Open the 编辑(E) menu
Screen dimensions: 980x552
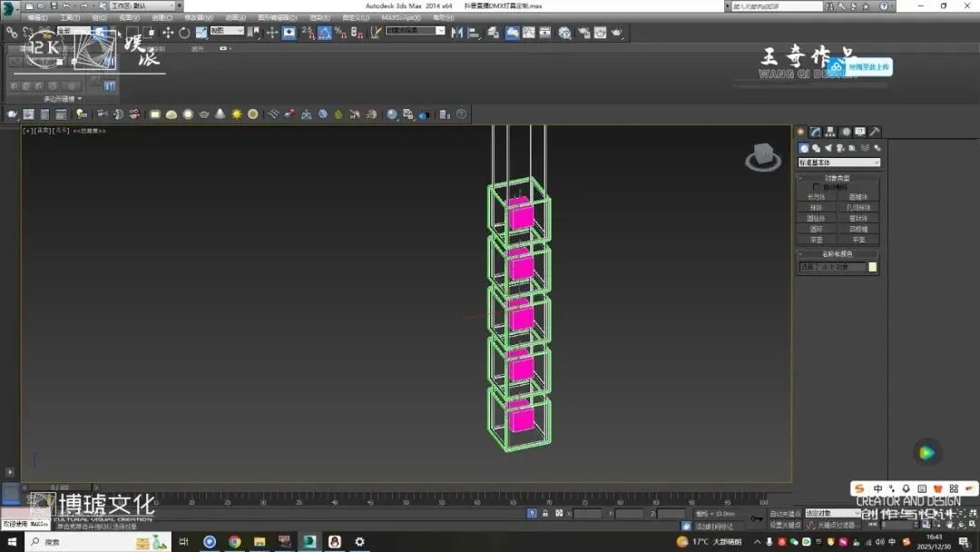[x=37, y=17]
